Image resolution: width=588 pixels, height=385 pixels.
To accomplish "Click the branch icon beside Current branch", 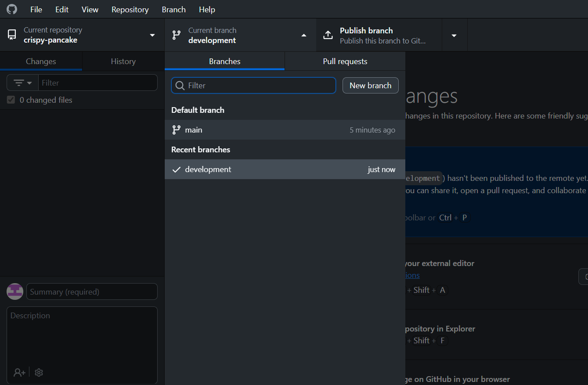I will pos(177,35).
